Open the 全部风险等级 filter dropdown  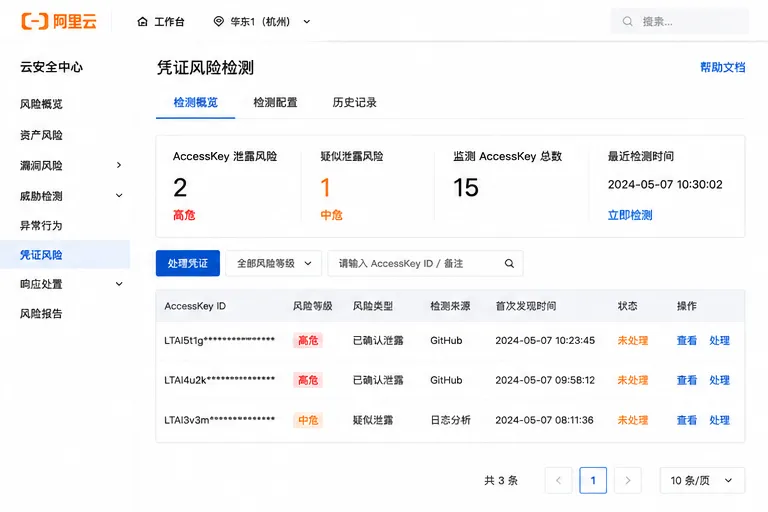click(x=273, y=264)
